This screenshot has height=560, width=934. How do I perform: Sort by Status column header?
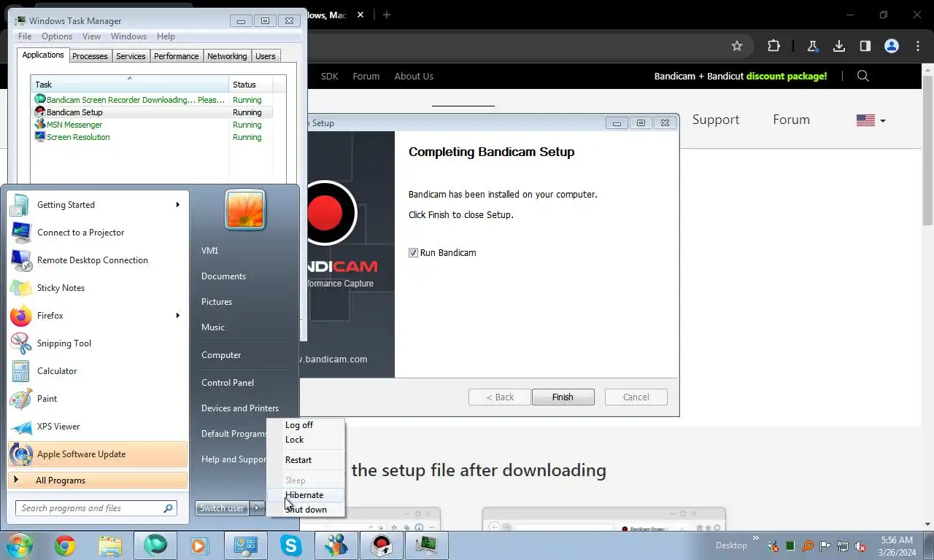(251, 85)
